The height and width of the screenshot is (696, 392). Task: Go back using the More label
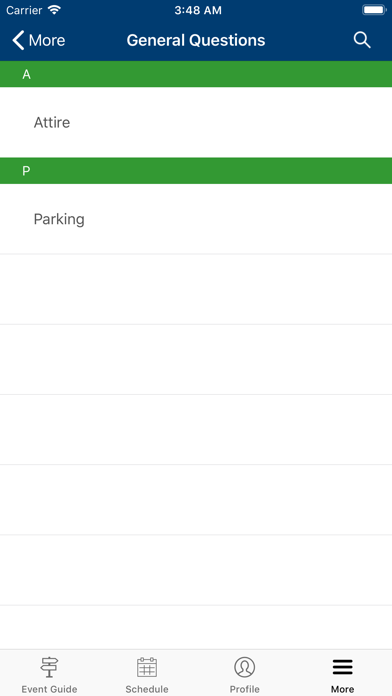tap(47, 40)
